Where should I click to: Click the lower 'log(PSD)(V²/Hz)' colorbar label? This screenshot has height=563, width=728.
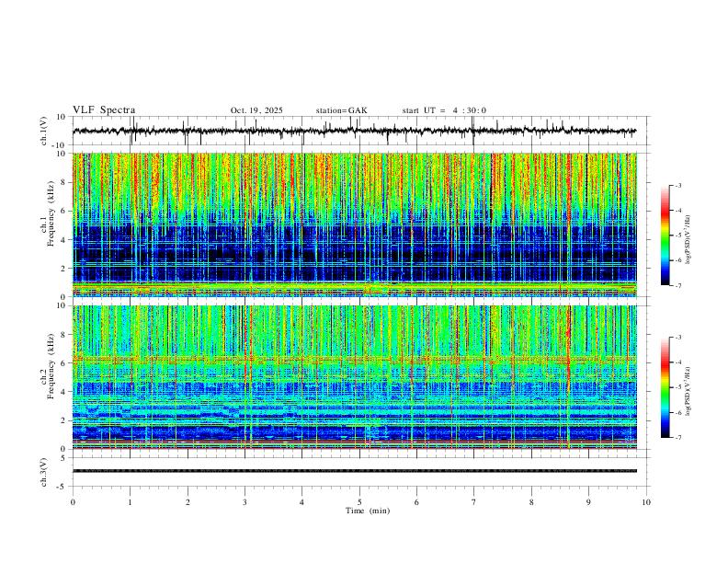689,392
